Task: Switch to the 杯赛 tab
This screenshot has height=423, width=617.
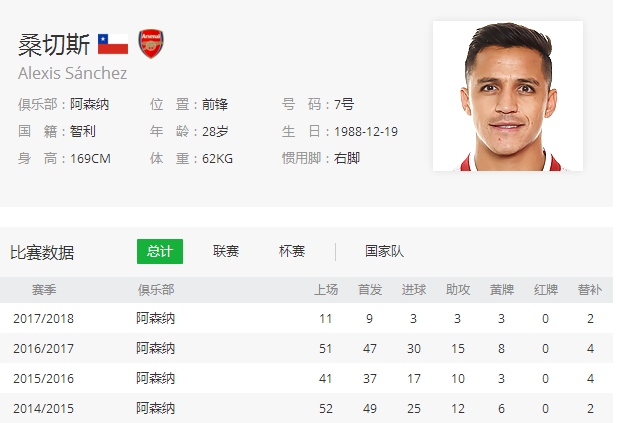Action: (x=292, y=252)
